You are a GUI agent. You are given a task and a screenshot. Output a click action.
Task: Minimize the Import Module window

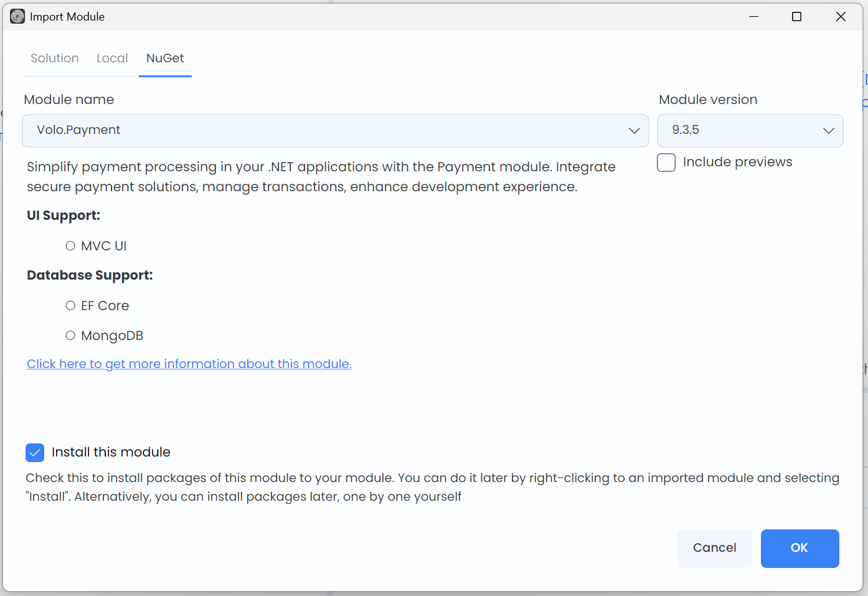pyautogui.click(x=753, y=17)
